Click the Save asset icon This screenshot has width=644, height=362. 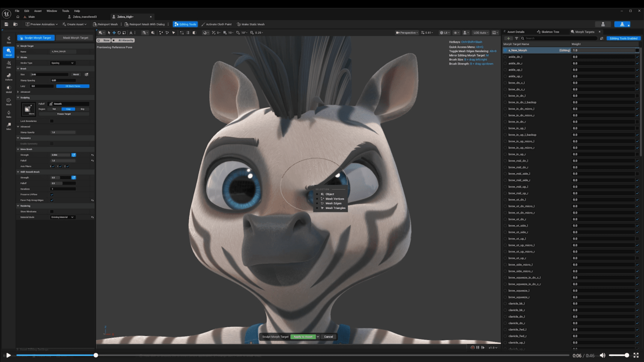[x=6, y=24]
